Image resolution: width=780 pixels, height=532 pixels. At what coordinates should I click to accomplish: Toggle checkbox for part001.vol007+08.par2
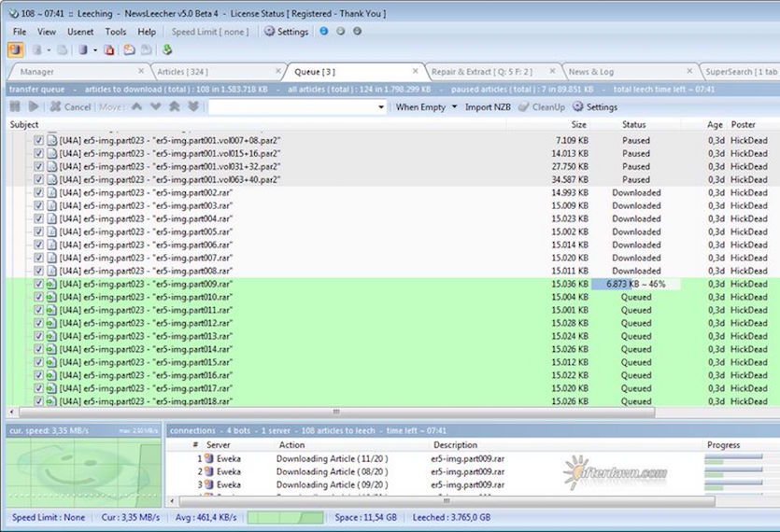coord(38,140)
